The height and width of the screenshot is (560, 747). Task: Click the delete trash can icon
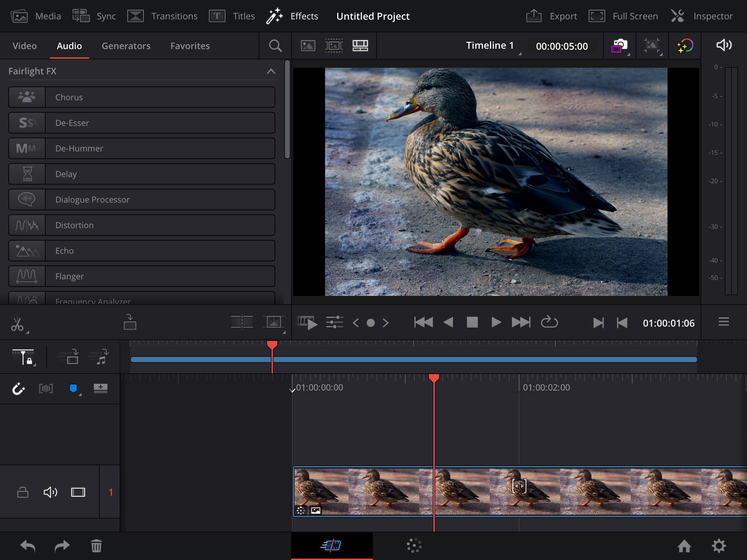point(96,546)
